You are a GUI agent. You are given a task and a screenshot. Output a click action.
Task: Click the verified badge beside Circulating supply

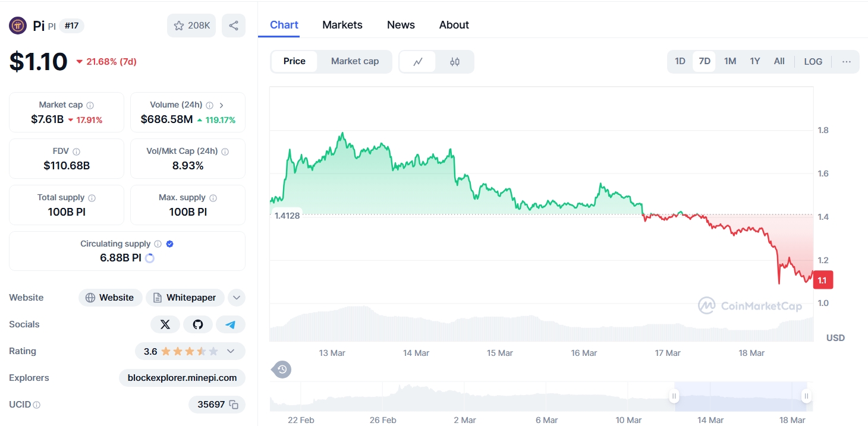pos(170,244)
